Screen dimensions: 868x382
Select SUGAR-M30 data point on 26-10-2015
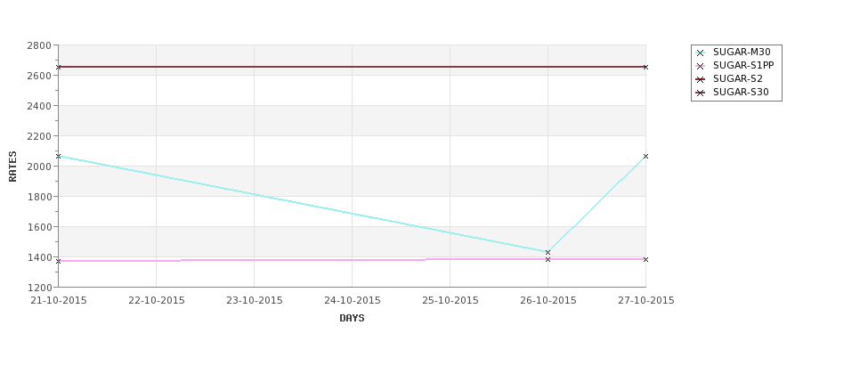[x=548, y=253]
